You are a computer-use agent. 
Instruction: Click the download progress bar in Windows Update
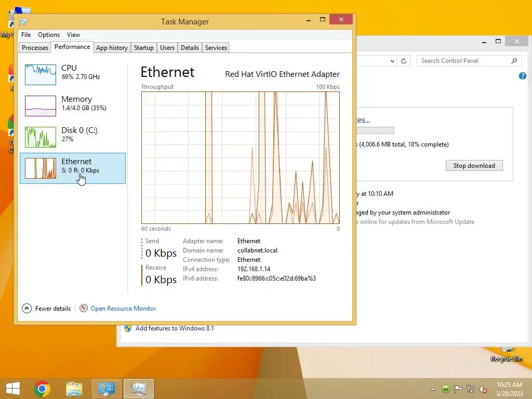[375, 130]
